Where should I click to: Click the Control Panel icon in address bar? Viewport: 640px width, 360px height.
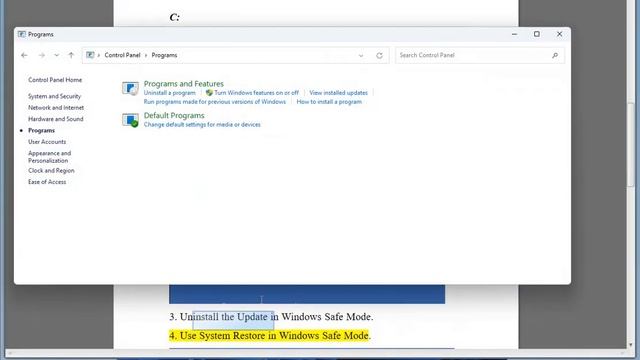(90, 55)
